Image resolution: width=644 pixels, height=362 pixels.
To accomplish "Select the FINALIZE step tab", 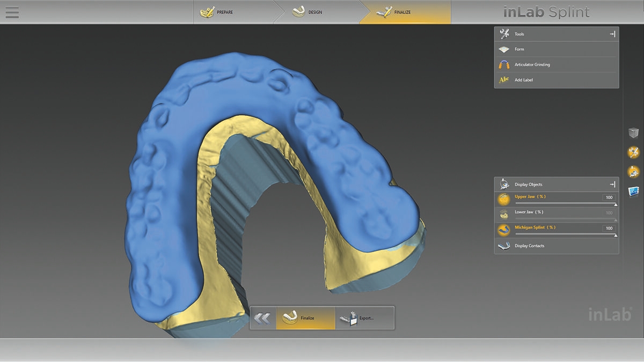I will pyautogui.click(x=405, y=12).
